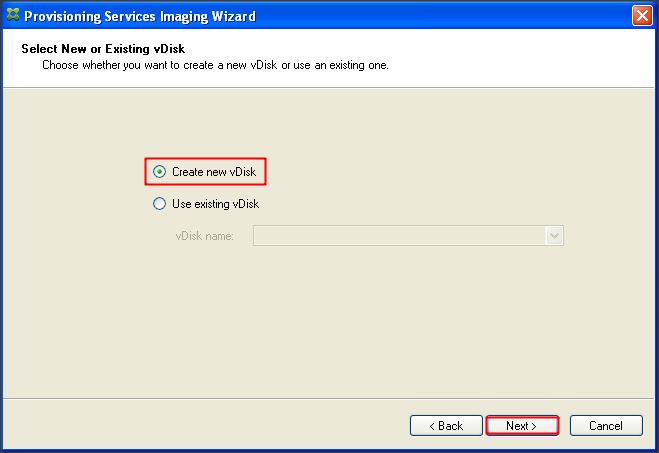Image resolution: width=659 pixels, height=453 pixels.
Task: Close the Imaging Wizard window
Action: (x=642, y=15)
